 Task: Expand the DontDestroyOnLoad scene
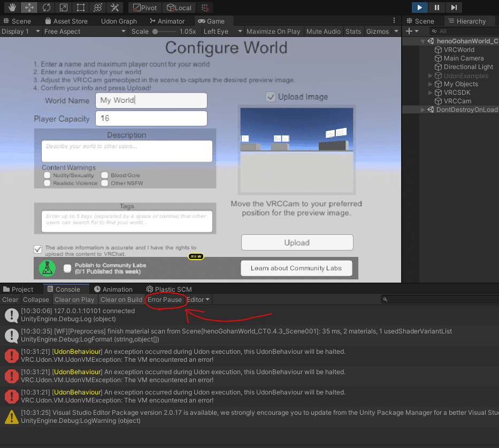[423, 110]
